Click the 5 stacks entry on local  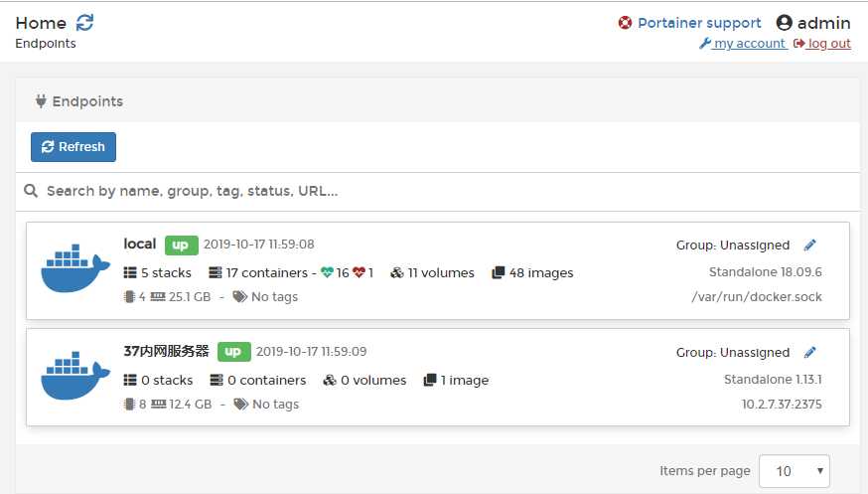158,272
